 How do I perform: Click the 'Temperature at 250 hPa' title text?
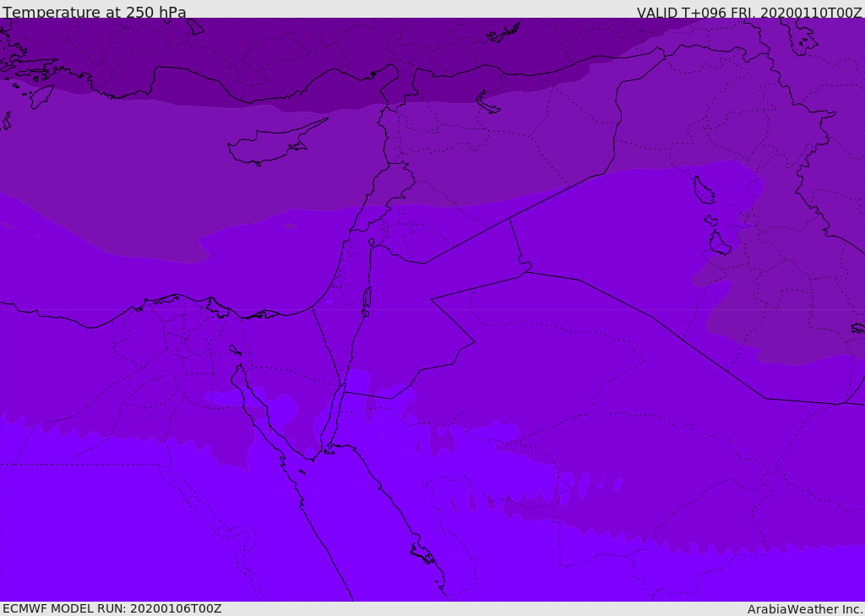[x=95, y=12]
